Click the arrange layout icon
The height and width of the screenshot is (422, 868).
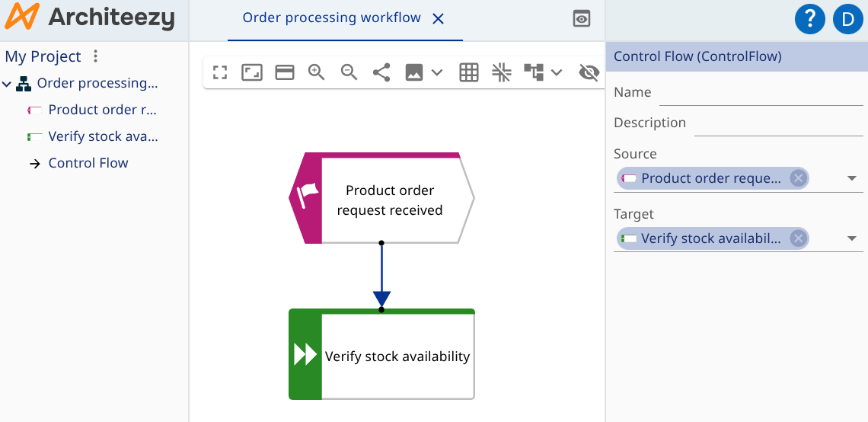click(x=535, y=72)
